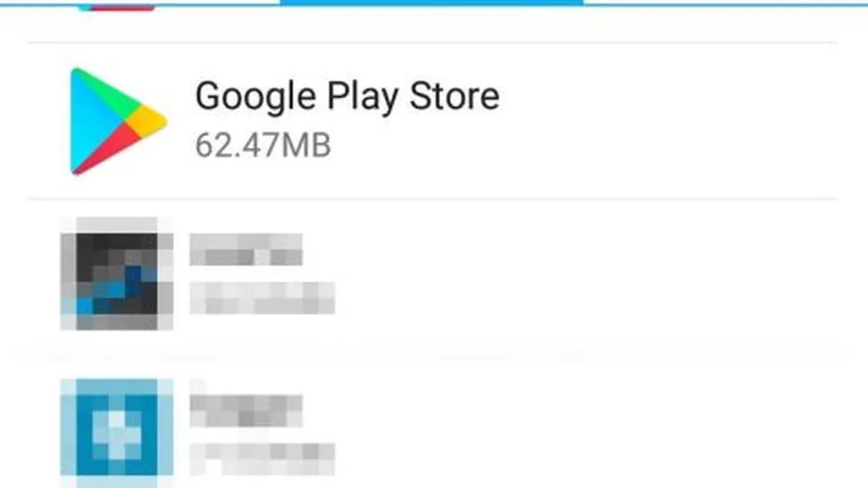Open the blurred name of the blue-icon app
This screenshot has width=868, height=488.
pos(246,411)
